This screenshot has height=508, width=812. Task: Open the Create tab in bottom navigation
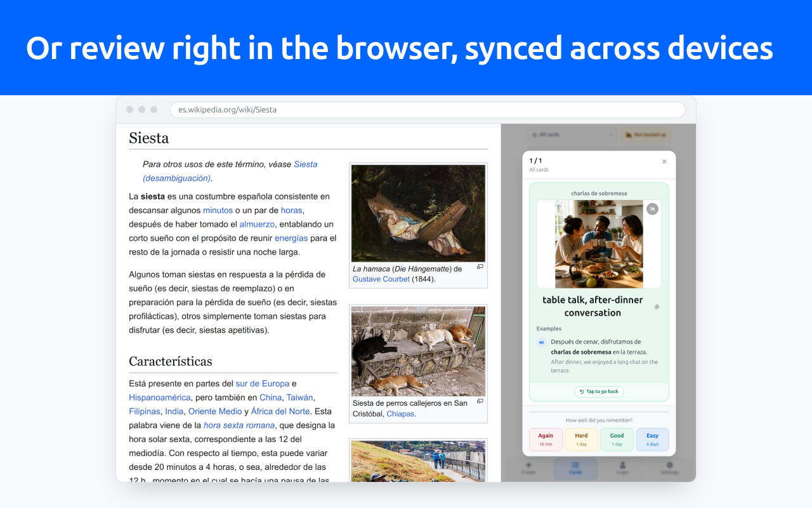(528, 469)
